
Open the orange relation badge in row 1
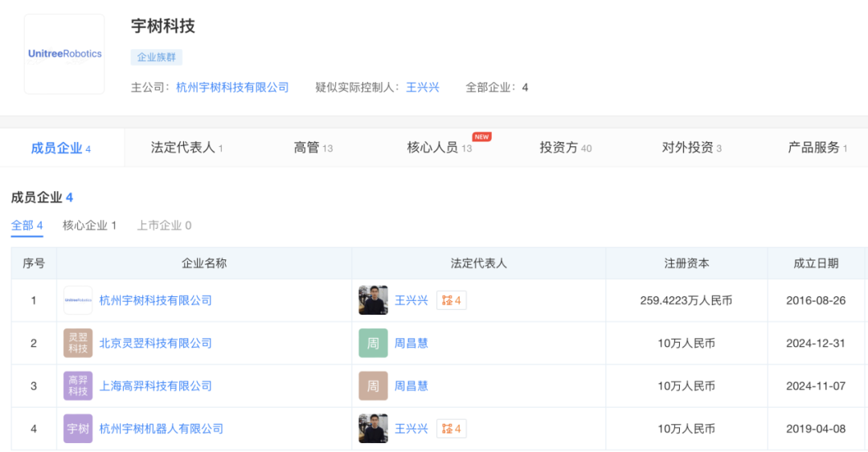pyautogui.click(x=451, y=300)
